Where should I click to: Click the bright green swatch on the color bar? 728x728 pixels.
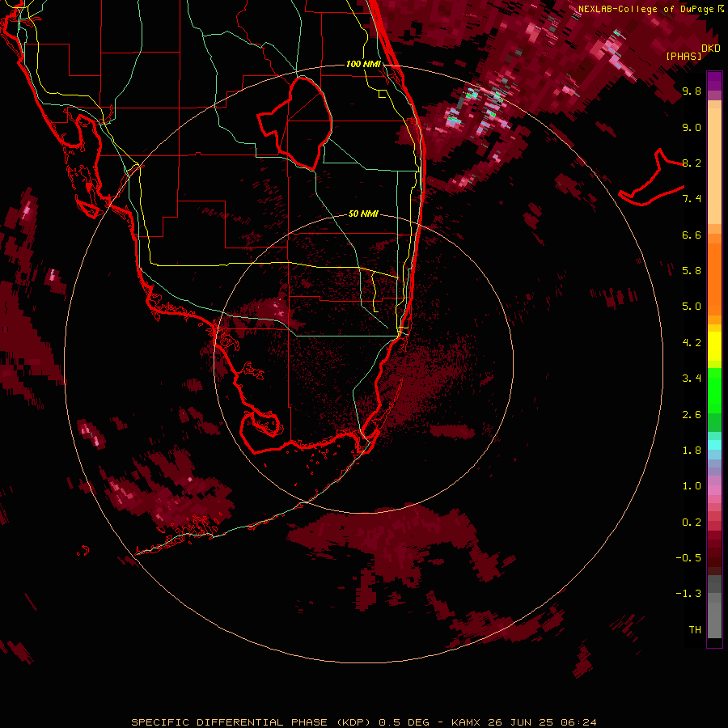(x=714, y=391)
